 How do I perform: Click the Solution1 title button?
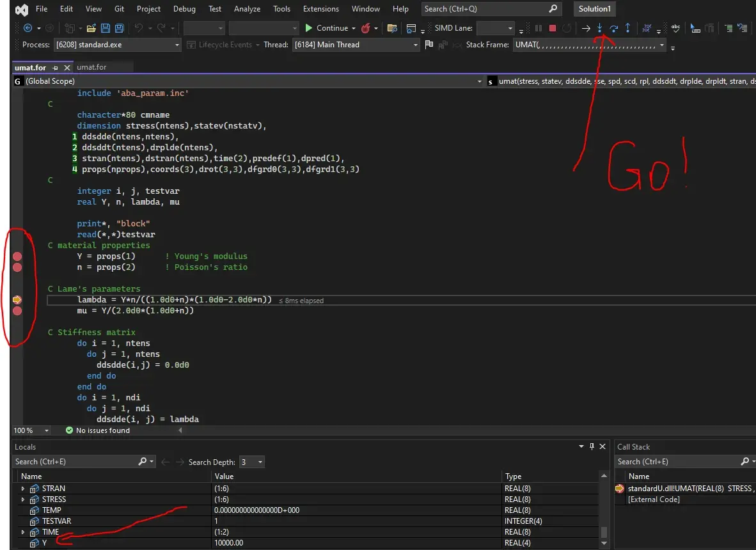click(594, 9)
